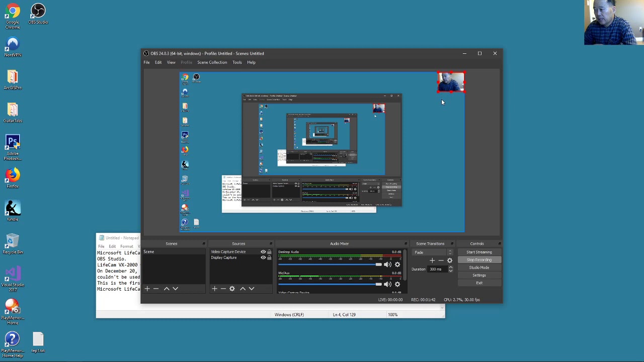The width and height of the screenshot is (644, 362).
Task: Adjust the Desktop Audio volume slider
Action: click(330, 264)
